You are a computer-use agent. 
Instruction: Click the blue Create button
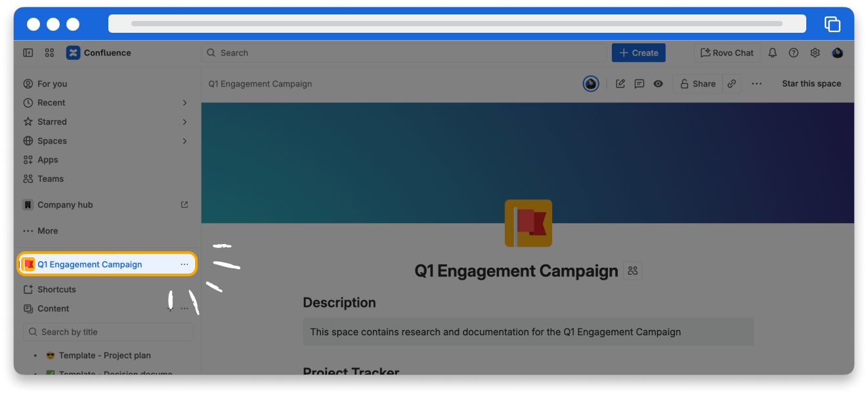click(x=638, y=53)
